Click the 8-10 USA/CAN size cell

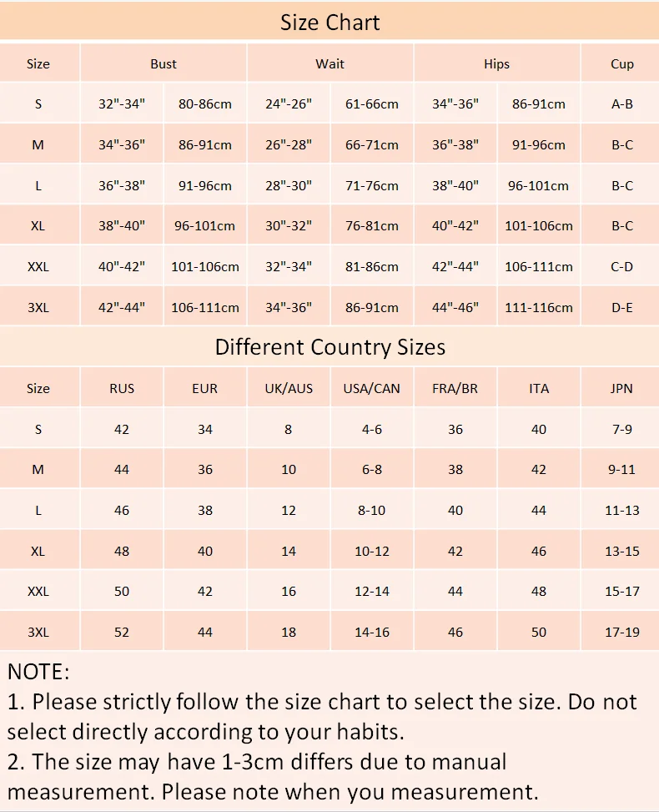372,510
